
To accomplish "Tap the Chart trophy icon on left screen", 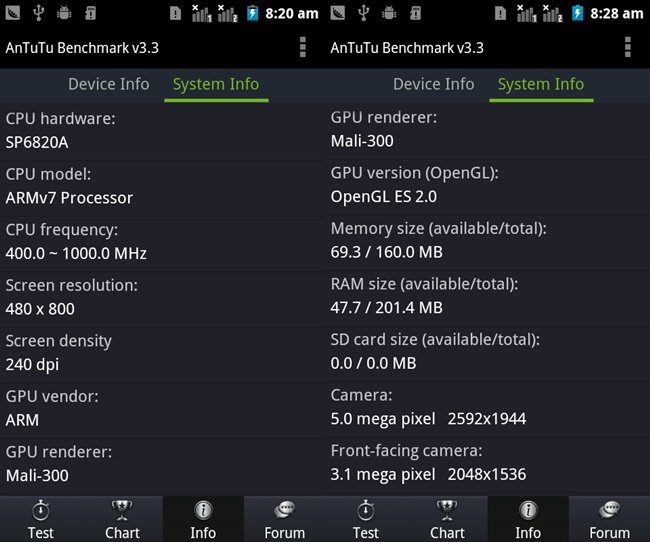I will pyautogui.click(x=122, y=512).
